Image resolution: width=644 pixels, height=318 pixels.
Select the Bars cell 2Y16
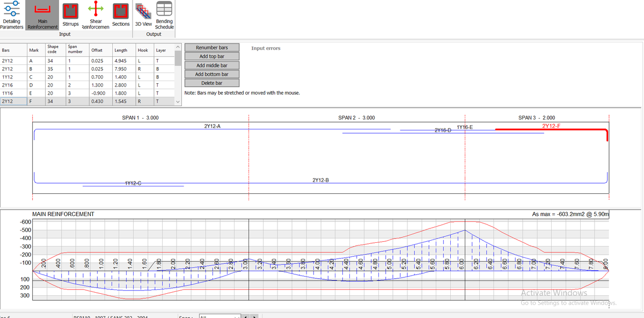tap(13, 85)
